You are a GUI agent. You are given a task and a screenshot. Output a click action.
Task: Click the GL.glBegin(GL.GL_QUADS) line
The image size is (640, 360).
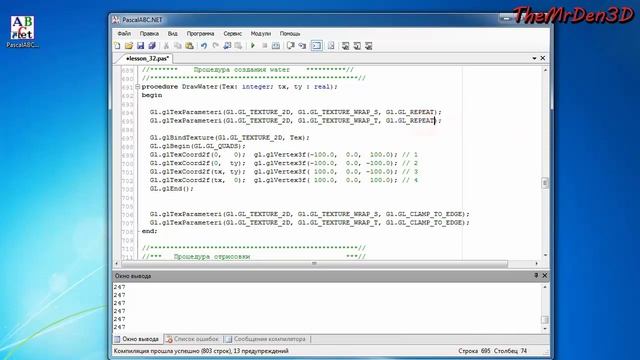click(198, 146)
